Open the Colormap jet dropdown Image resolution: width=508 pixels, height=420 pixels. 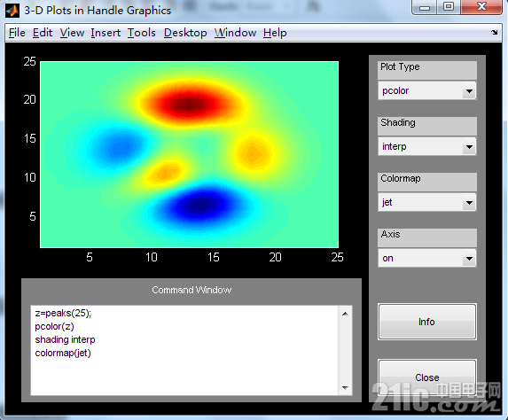click(x=427, y=202)
